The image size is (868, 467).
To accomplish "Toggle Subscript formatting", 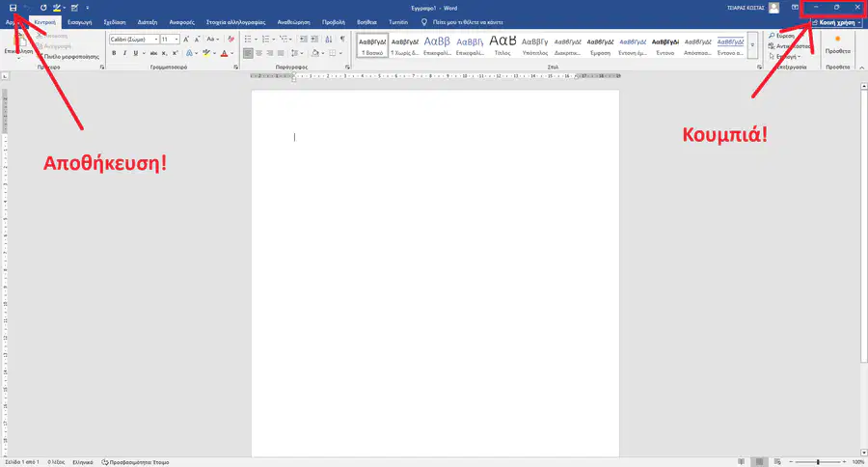I will pyautogui.click(x=164, y=53).
